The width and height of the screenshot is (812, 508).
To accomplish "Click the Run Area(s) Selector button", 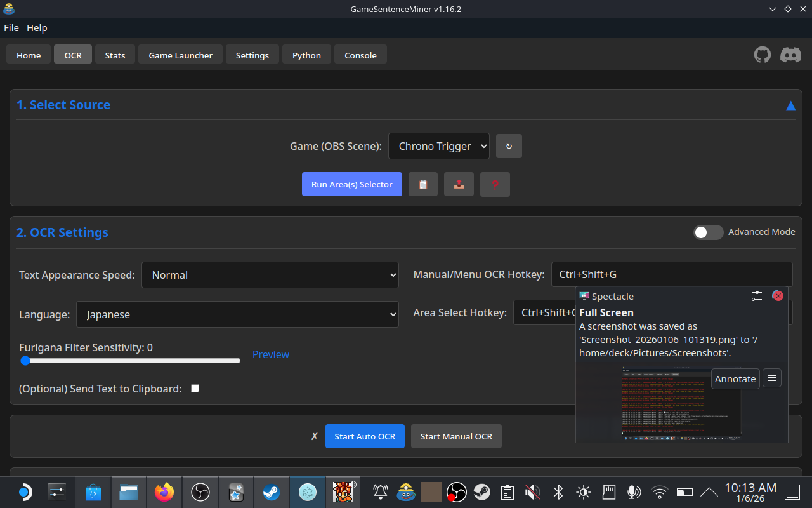I will pos(351,184).
